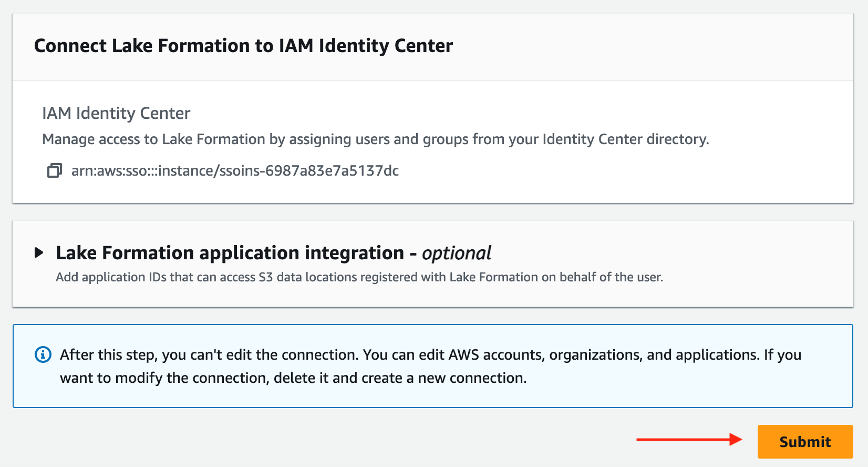Click the "Connect Lake Formation to IAM Identity Center" heading

point(243,46)
